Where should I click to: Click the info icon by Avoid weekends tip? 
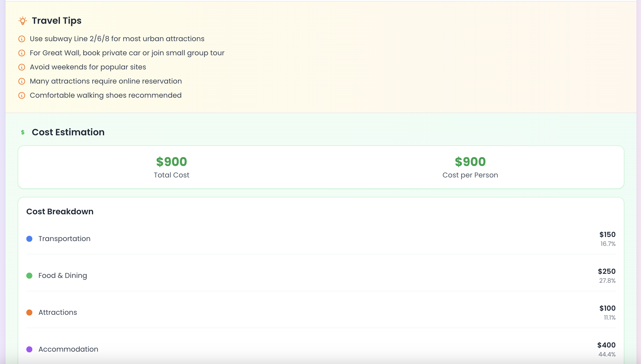pyautogui.click(x=22, y=67)
